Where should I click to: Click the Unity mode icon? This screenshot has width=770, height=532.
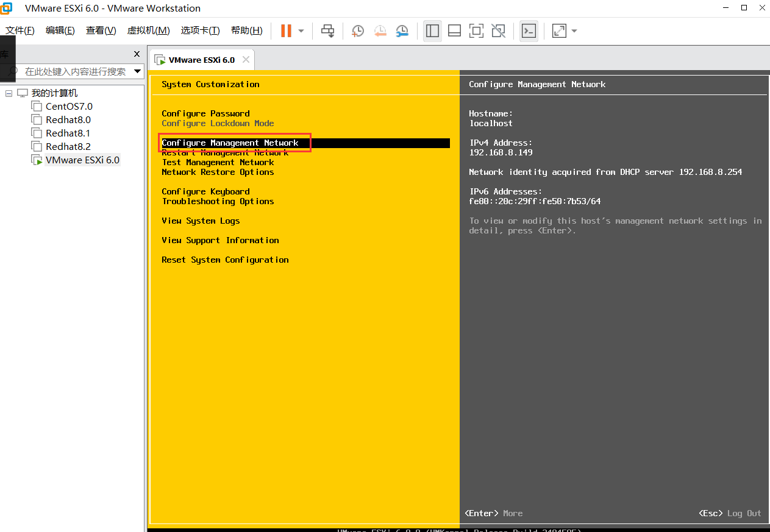(x=498, y=30)
